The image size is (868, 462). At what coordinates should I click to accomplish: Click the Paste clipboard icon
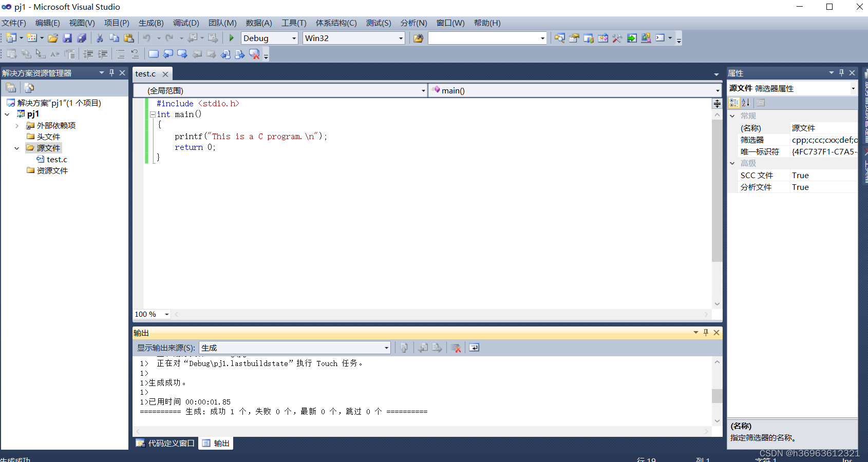coord(129,38)
